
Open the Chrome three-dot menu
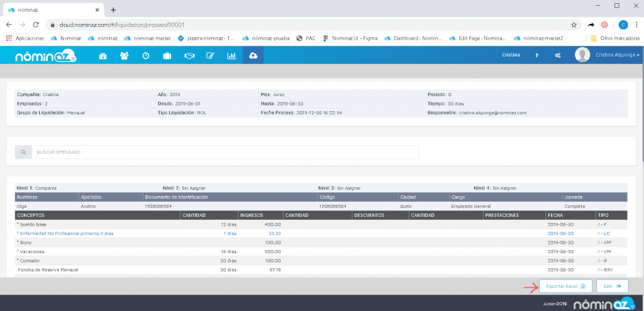click(x=636, y=25)
